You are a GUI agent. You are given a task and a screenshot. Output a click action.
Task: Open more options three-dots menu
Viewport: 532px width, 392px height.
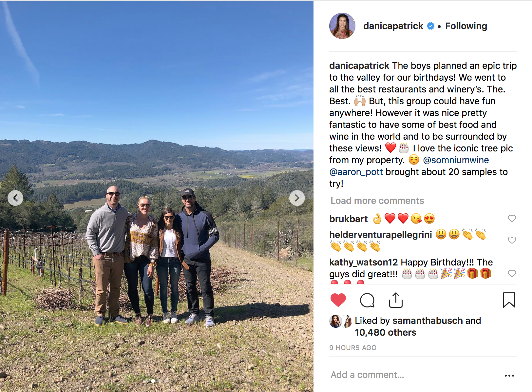tap(509, 375)
